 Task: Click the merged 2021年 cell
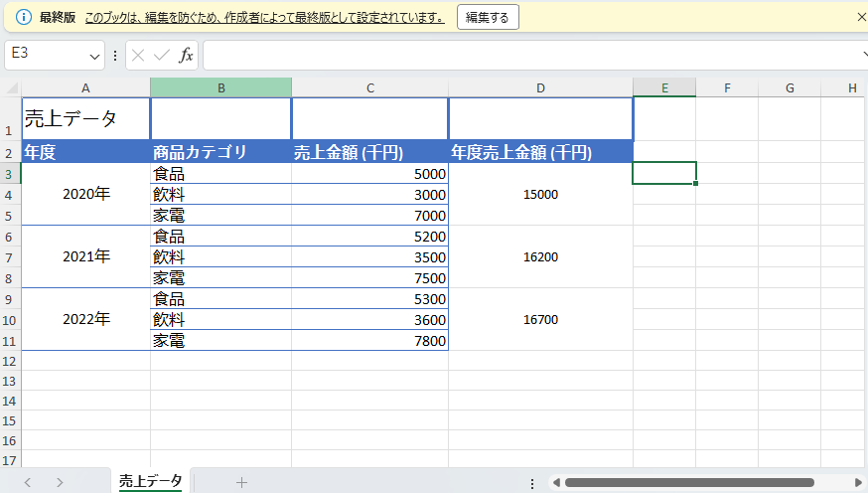[85, 256]
